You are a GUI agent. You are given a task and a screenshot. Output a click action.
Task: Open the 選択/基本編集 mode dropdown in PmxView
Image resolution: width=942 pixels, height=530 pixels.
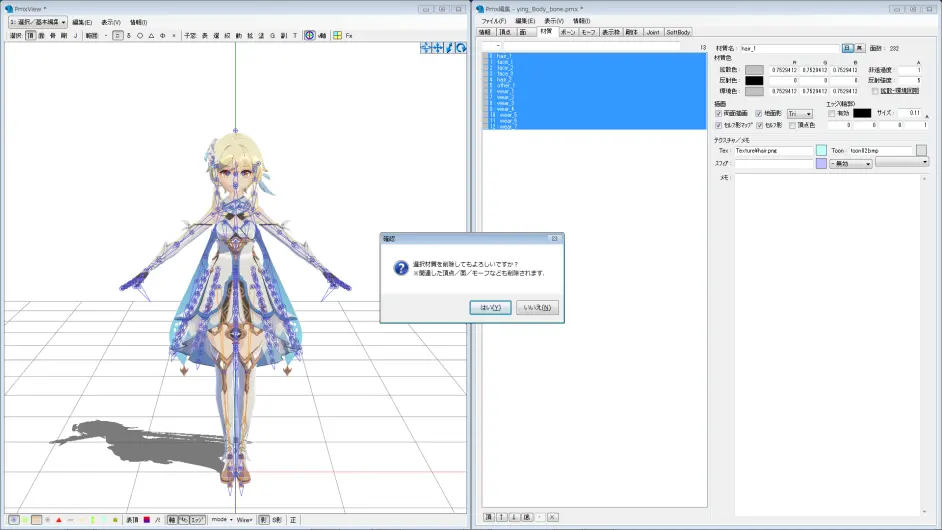tap(38, 22)
